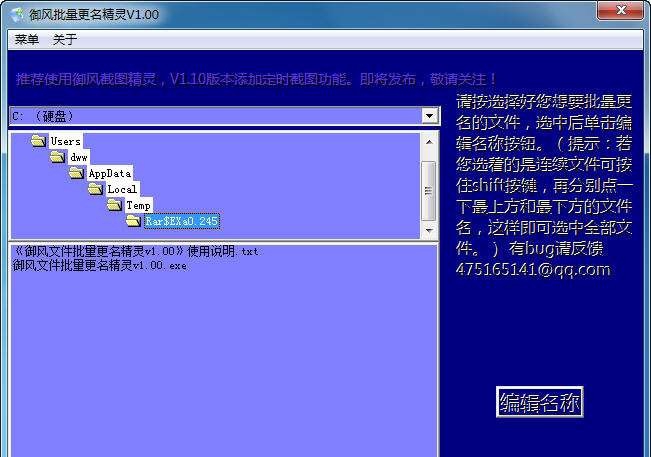The image size is (651, 457).
Task: Select the dww folder label
Action: click(79, 157)
